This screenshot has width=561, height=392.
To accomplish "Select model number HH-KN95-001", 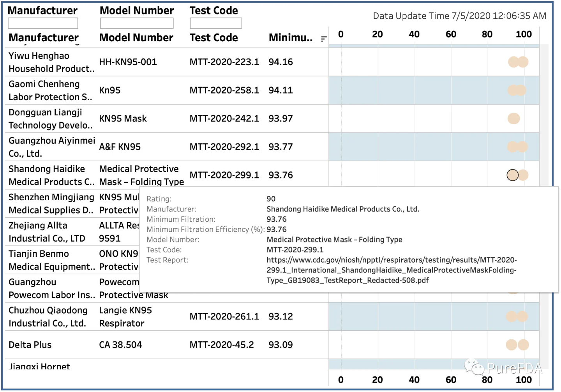I will (128, 62).
